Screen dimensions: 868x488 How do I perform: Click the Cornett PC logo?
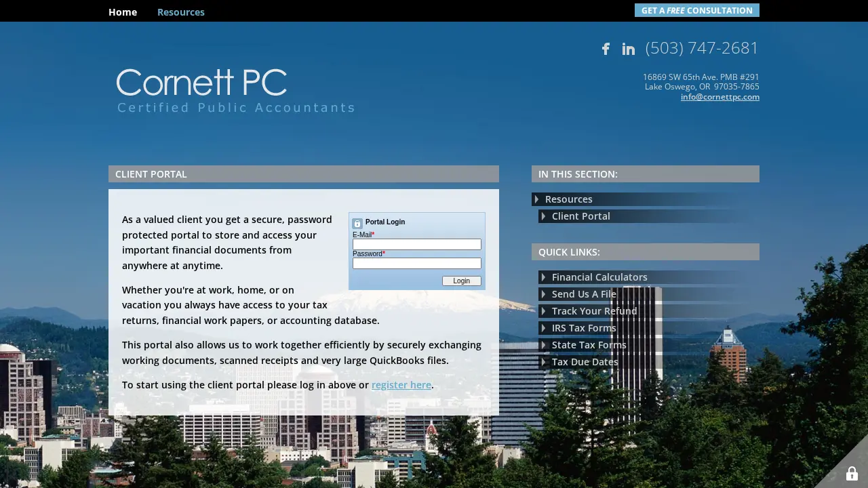235,91
